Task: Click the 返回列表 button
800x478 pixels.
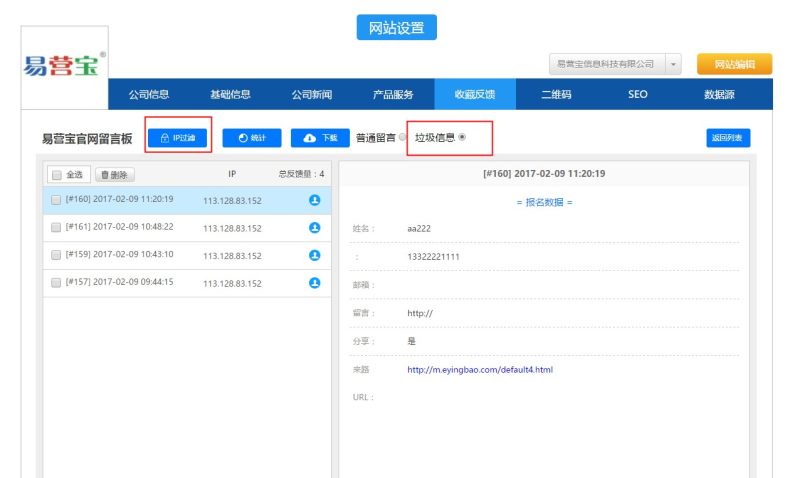Action: click(x=728, y=138)
